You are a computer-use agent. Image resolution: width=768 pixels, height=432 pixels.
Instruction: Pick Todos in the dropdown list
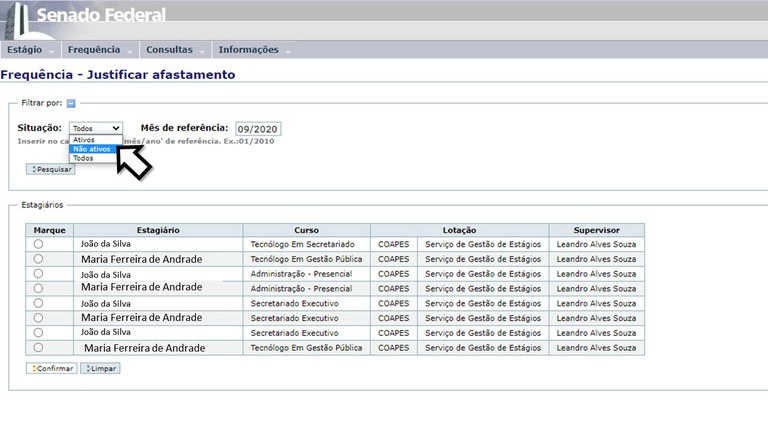[x=83, y=158]
